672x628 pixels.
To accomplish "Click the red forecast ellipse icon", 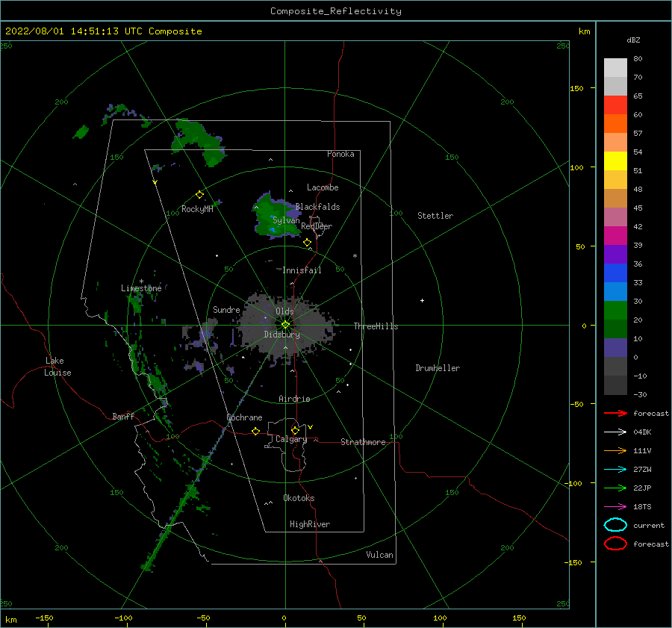I will click(615, 544).
